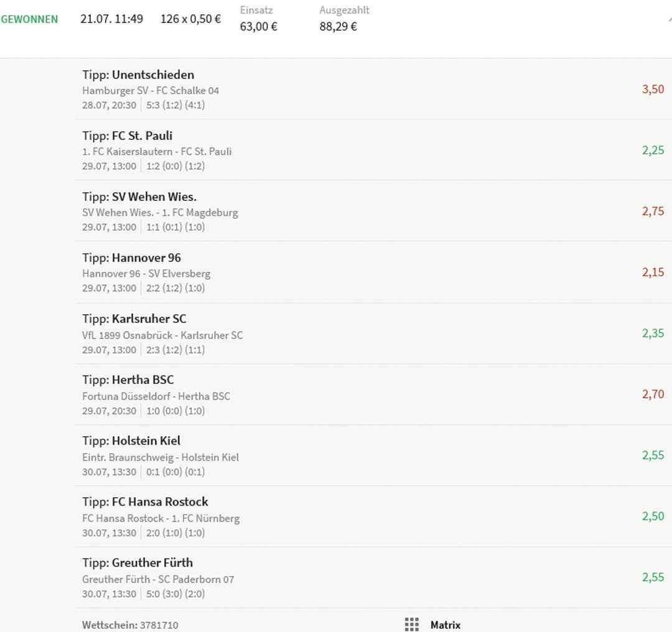Collapse the bet slip with top-right chevron
Image resolution: width=672 pixels, height=632 pixels.
(670, 19)
